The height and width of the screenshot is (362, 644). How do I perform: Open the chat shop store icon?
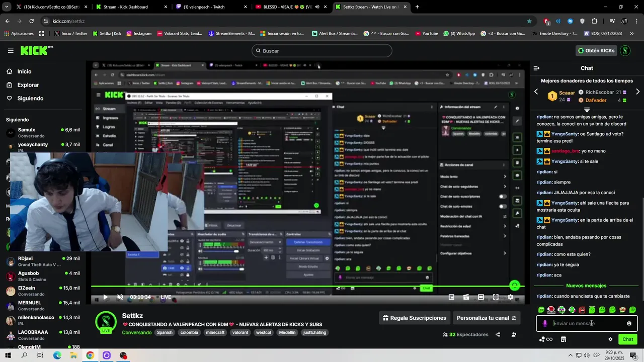coord(563,339)
